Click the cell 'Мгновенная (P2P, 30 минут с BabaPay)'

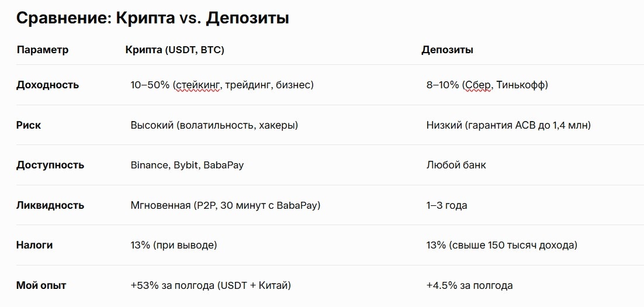click(226, 205)
